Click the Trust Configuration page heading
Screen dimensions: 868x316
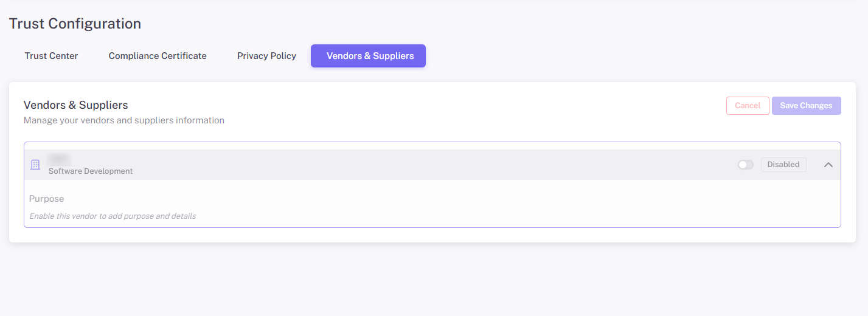click(75, 24)
